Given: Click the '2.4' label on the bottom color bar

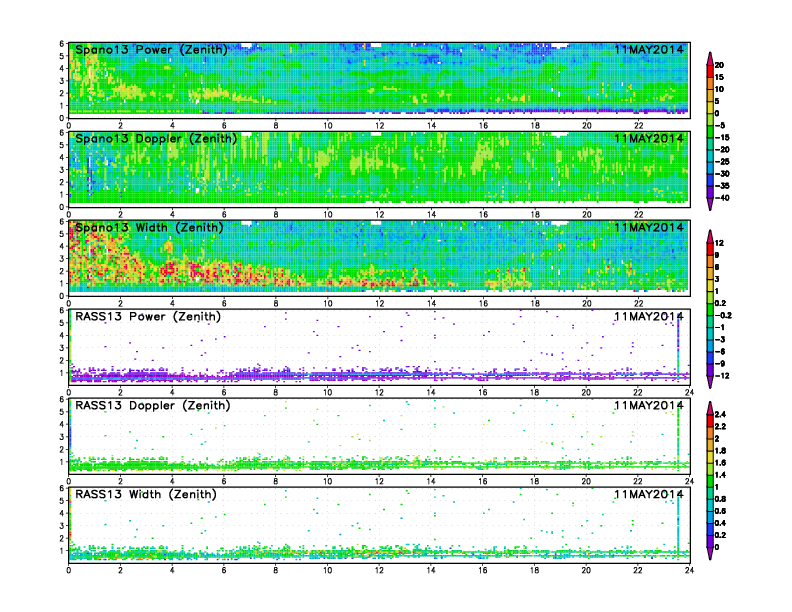Looking at the screenshot, I should 721,415.
